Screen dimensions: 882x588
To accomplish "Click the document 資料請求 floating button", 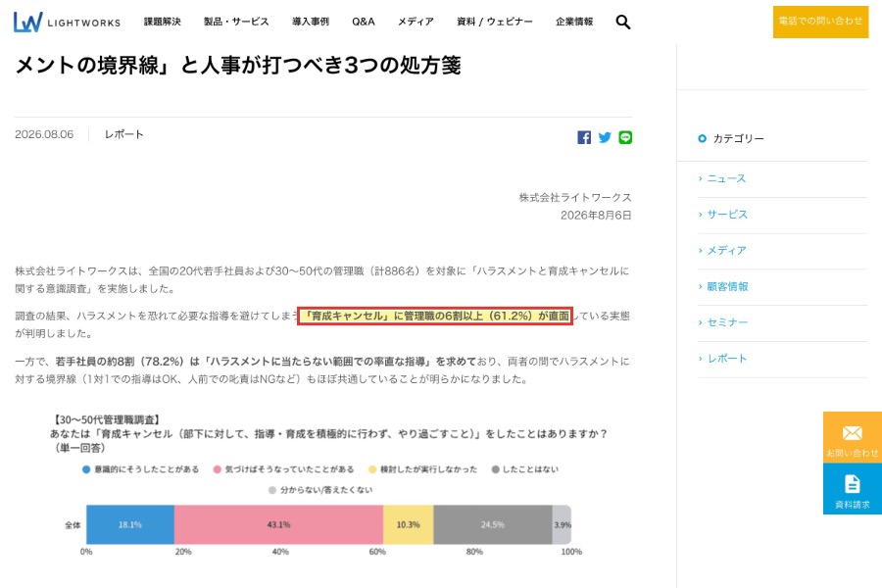I will [853, 489].
